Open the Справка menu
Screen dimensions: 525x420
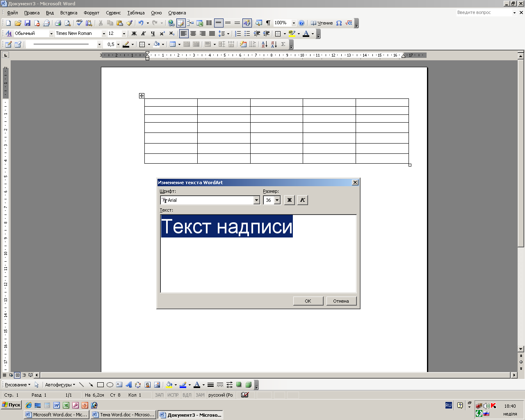pyautogui.click(x=177, y=13)
